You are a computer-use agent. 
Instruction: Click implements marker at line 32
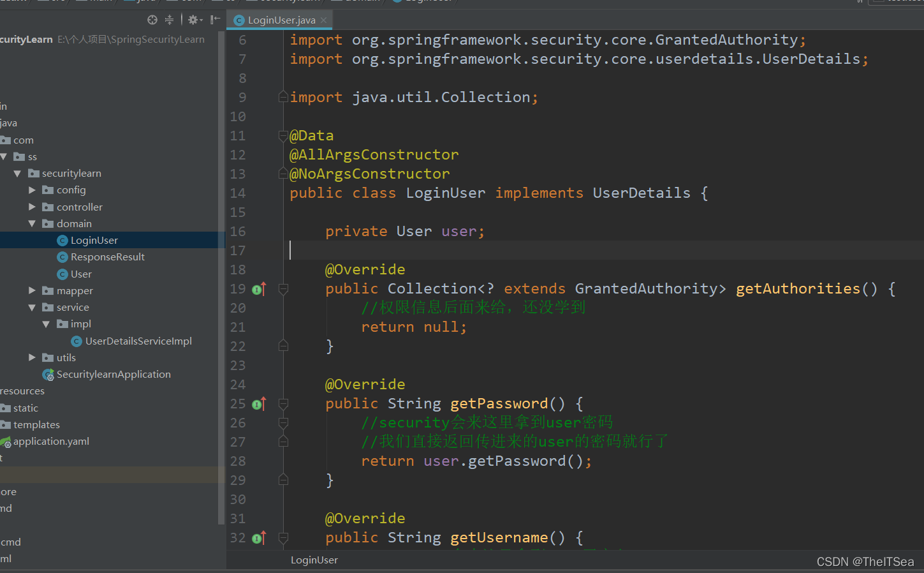[x=259, y=538]
